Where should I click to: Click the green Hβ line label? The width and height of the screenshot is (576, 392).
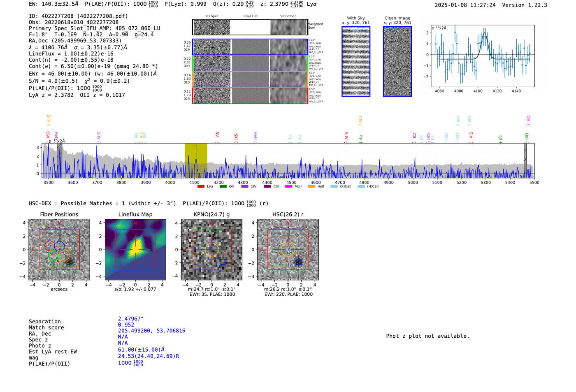pyautogui.click(x=501, y=137)
